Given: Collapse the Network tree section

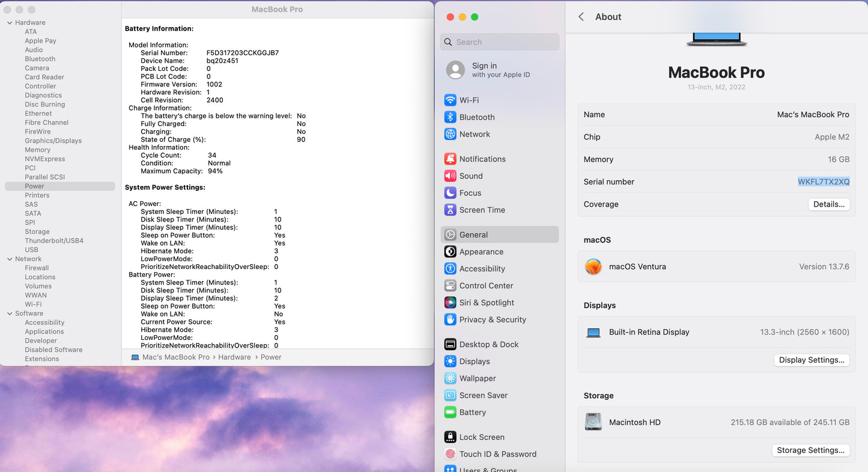Looking at the screenshot, I should point(10,259).
